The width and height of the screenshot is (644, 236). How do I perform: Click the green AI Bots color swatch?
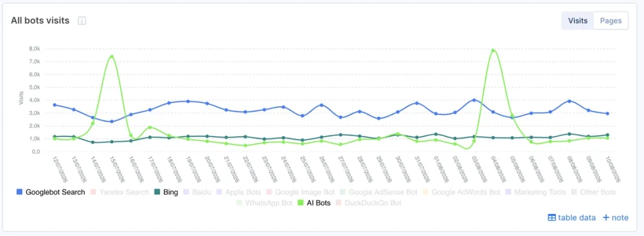point(301,203)
